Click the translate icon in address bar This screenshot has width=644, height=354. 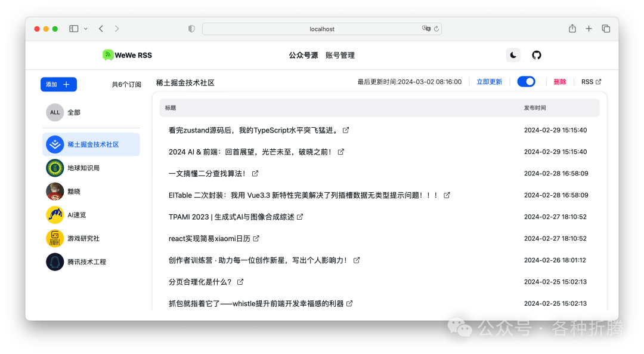tap(426, 29)
